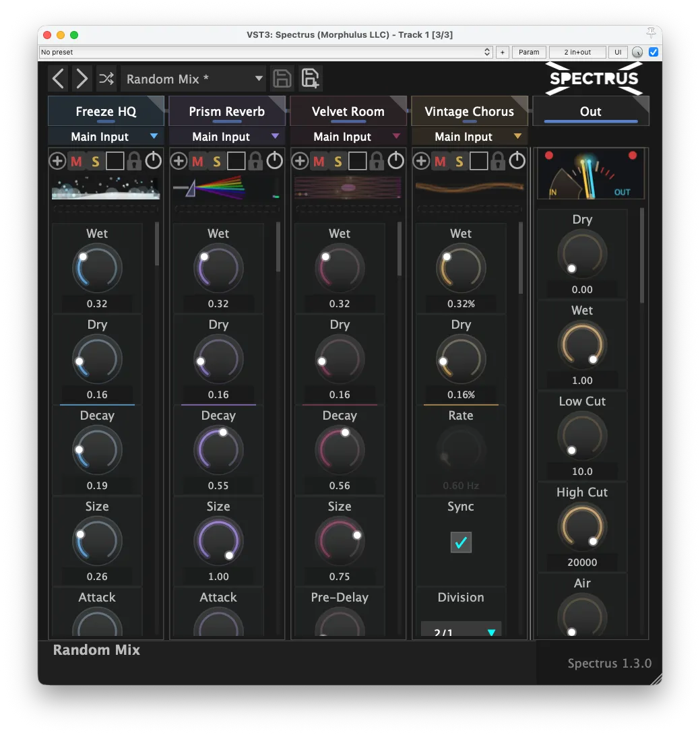Select the Out tab
This screenshot has height=735, width=700.
(x=591, y=111)
